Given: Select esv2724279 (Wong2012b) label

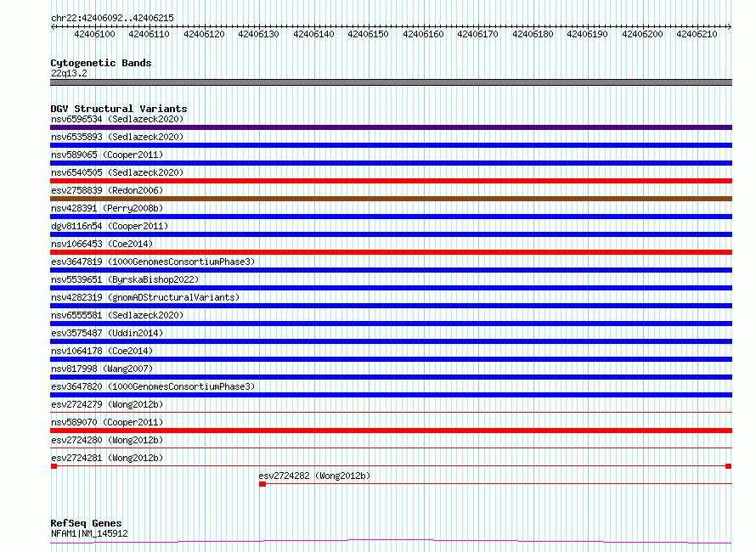Looking at the screenshot, I should click(x=107, y=404).
